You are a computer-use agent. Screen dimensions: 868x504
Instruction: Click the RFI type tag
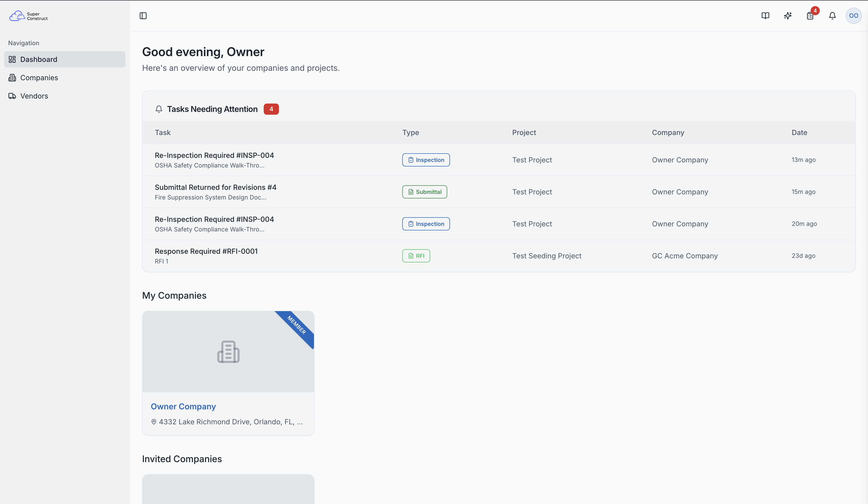[416, 256]
